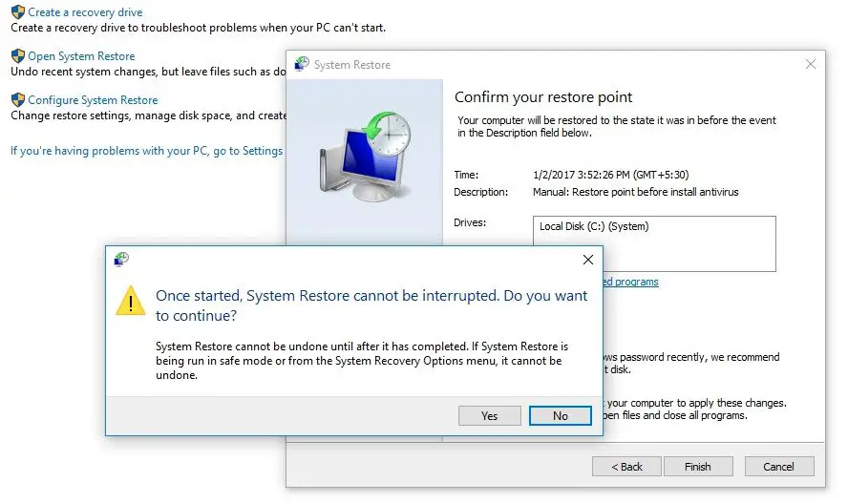This screenshot has width=848, height=504.
Task: Click the partially hidden affected programs link
Action: tap(630, 282)
